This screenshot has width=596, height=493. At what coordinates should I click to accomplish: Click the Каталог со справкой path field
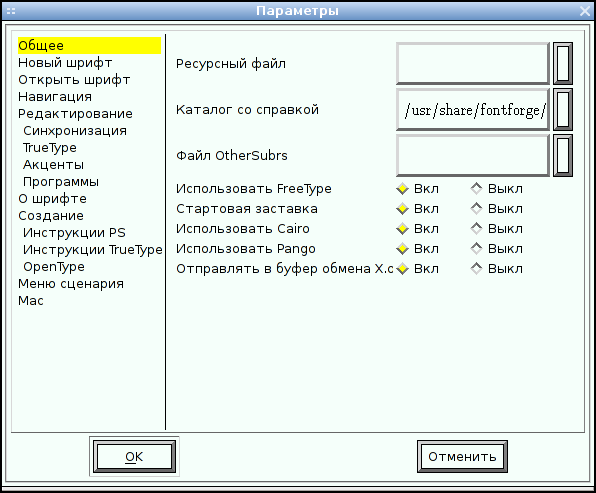[x=473, y=110]
